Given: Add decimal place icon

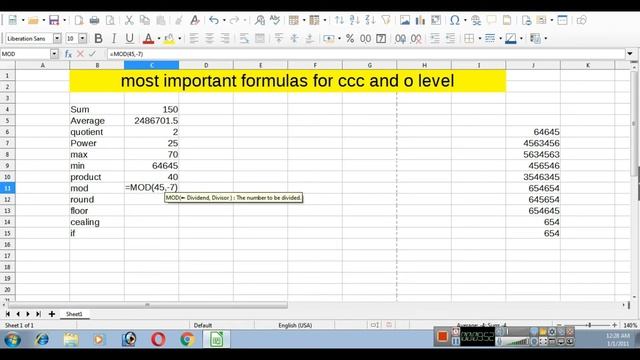Looking at the screenshot, I should 400,38.
